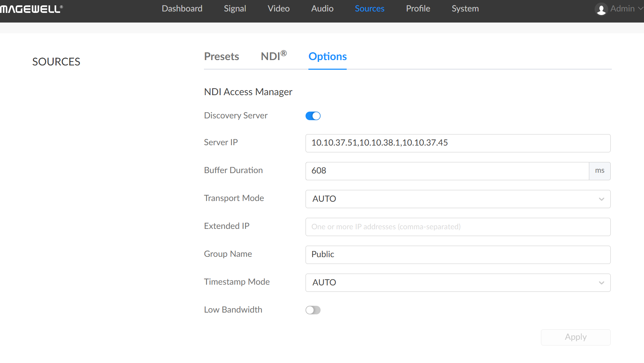
Task: Click the Admin user avatar icon
Action: [x=601, y=9]
